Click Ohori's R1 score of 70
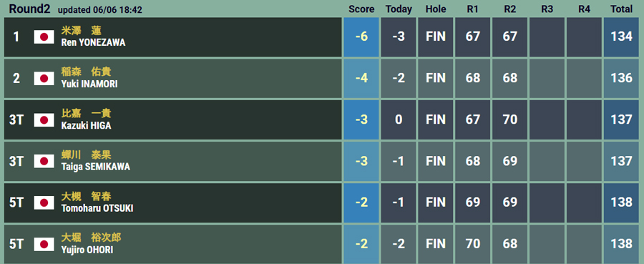644x264 pixels. click(x=473, y=244)
